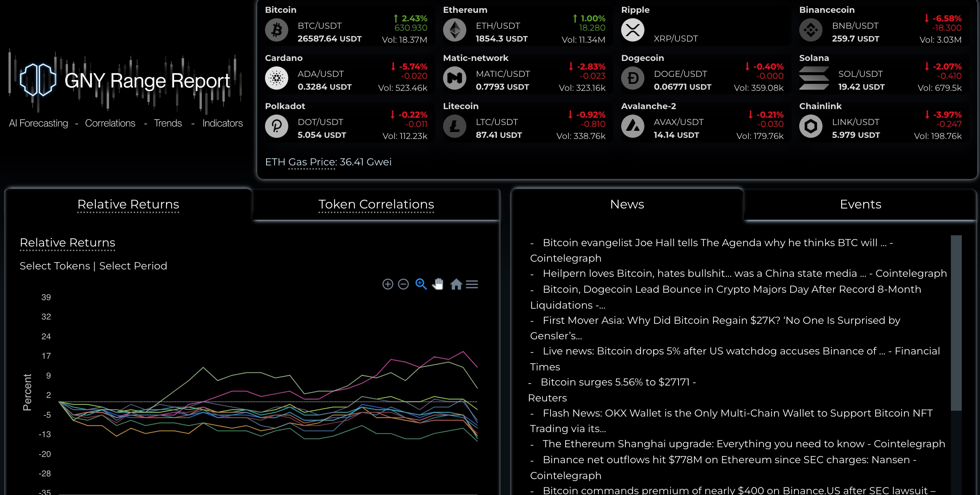980x495 pixels.
Task: Click the Chainlink hexagon logo
Action: (810, 127)
